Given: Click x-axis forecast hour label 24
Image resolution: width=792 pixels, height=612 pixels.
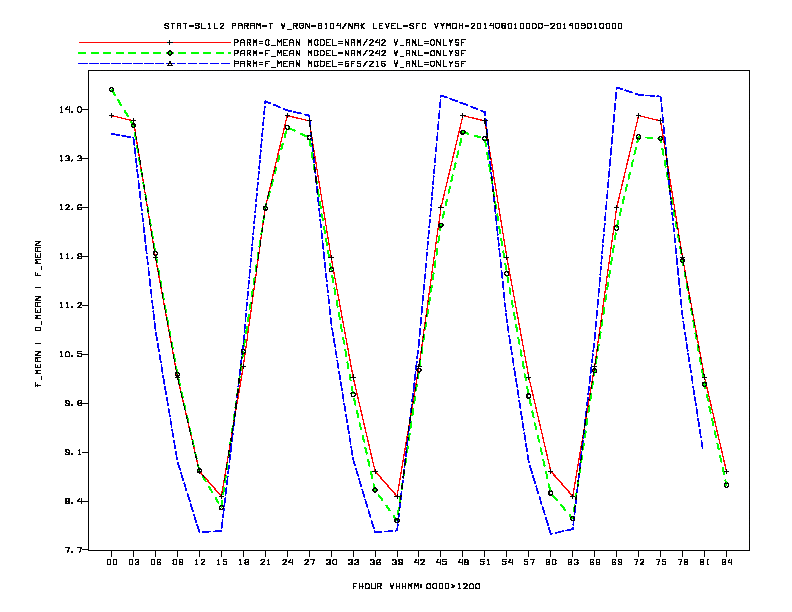Looking at the screenshot, I should click(287, 562).
